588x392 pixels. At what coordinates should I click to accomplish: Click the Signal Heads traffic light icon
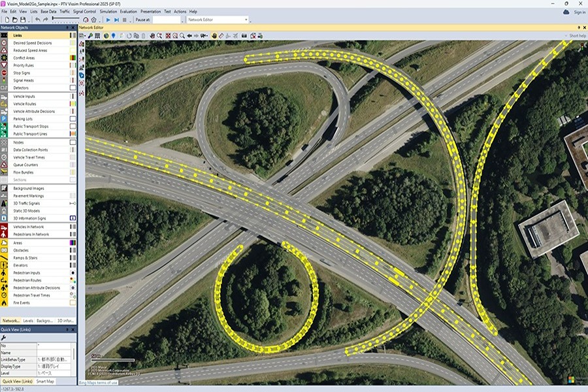pyautogui.click(x=4, y=80)
